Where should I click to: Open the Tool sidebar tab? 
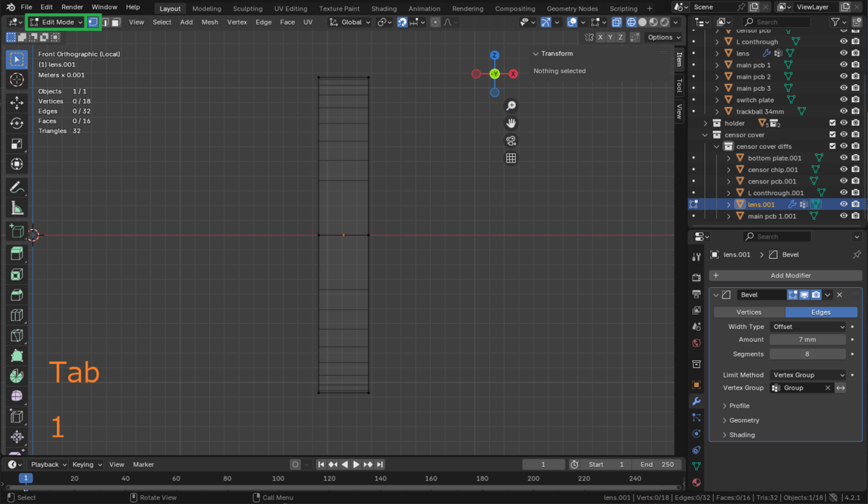[x=678, y=85]
